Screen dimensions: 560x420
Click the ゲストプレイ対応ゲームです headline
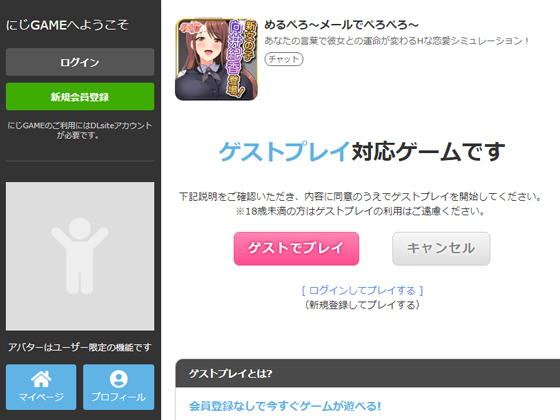[362, 151]
